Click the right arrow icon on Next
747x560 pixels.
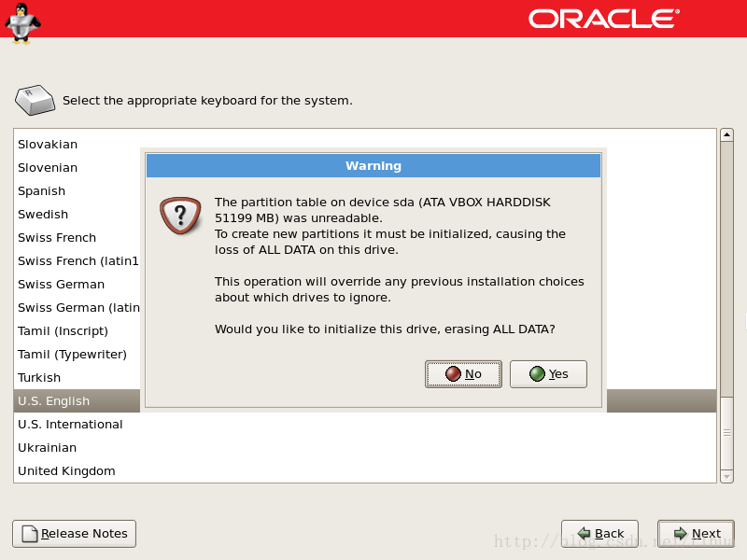click(x=681, y=533)
